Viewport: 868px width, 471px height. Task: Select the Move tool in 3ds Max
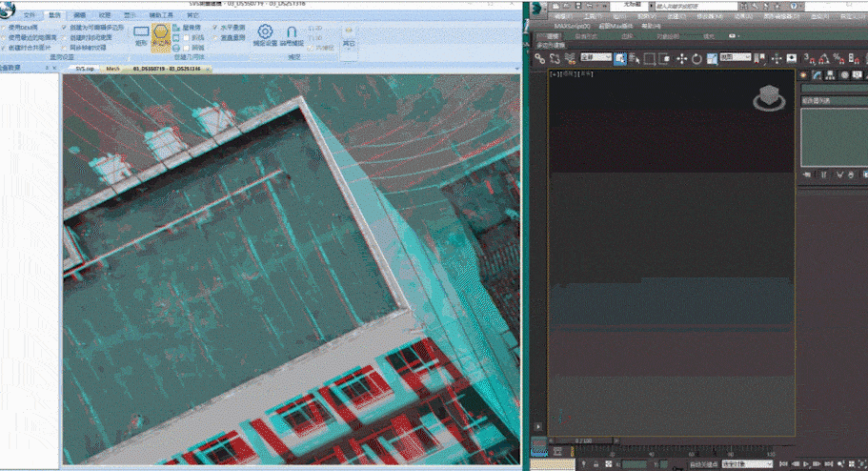click(x=682, y=59)
